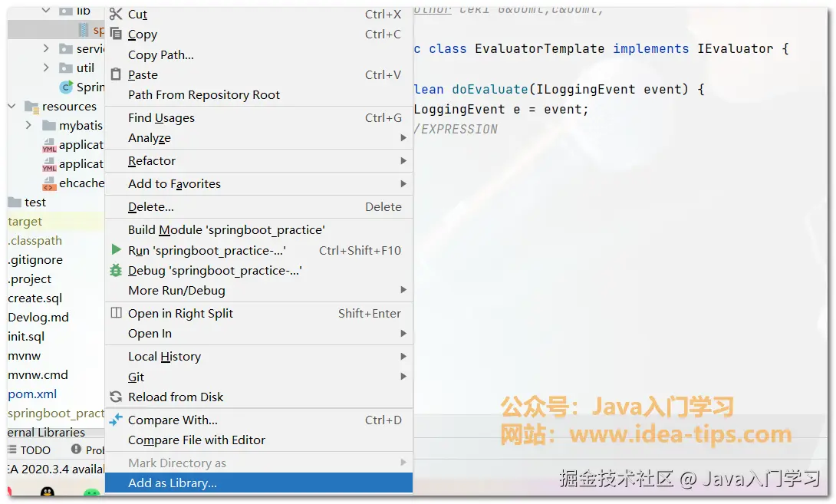The image size is (836, 504).
Task: Select Path From Repository Root
Action: point(258,94)
